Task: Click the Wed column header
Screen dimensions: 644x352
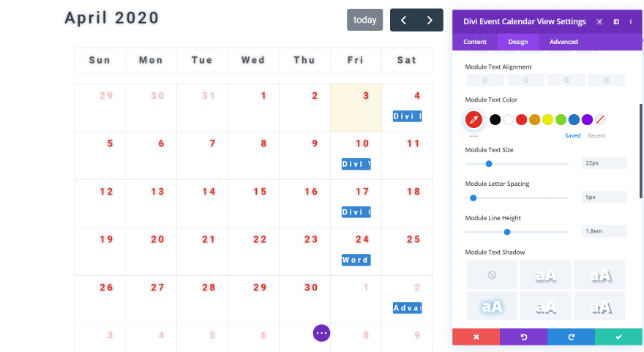Action: (x=253, y=60)
